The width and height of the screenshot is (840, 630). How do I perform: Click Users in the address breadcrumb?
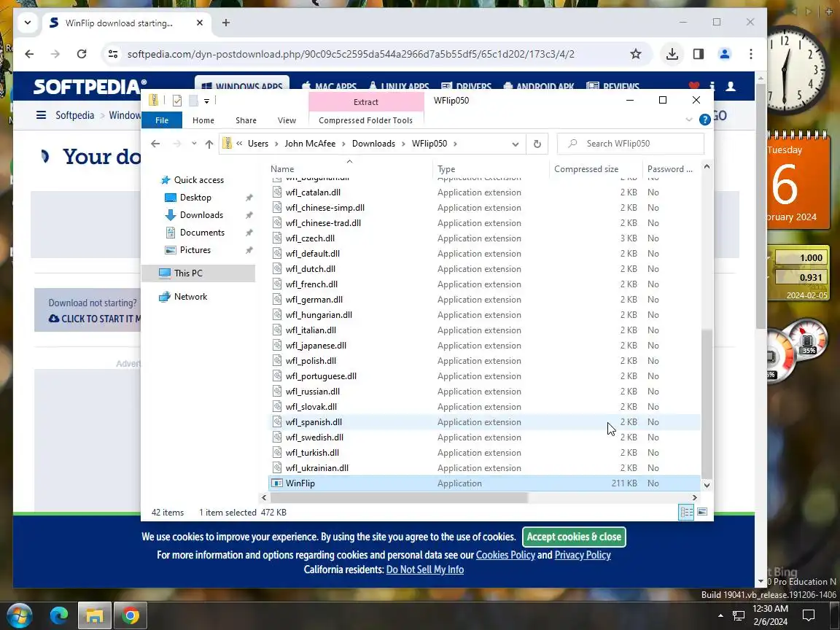pyautogui.click(x=257, y=144)
